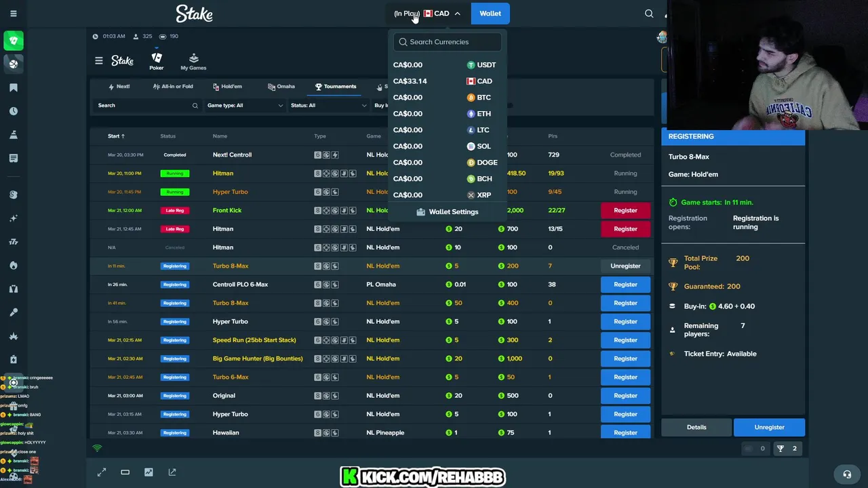Open the sports basketball sidebar icon
868x488 pixels.
pyautogui.click(x=14, y=64)
